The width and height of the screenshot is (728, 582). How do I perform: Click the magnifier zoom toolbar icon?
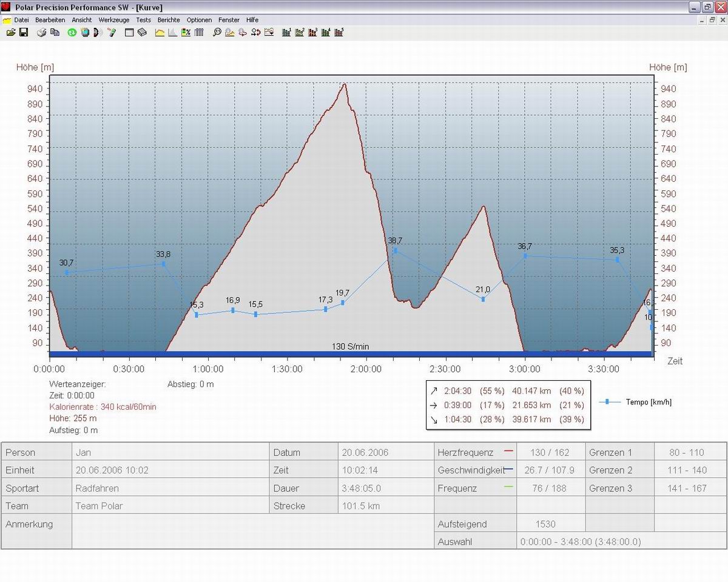click(217, 32)
